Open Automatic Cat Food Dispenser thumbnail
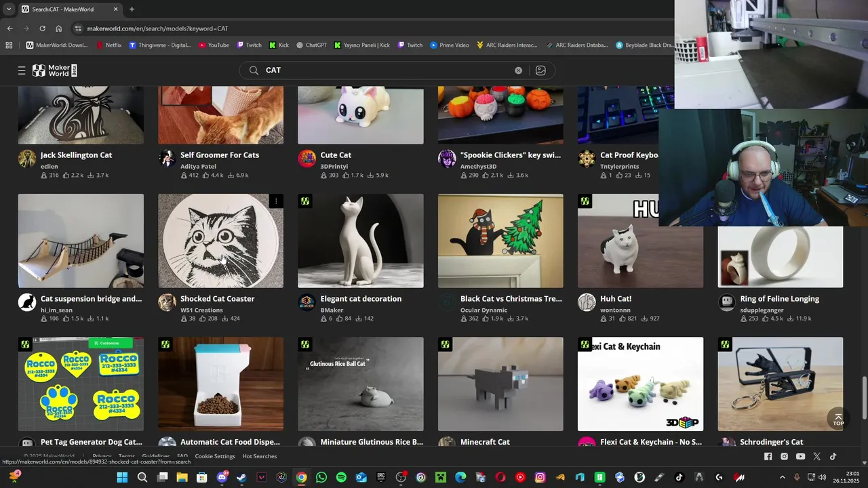Image resolution: width=868 pixels, height=488 pixels. [x=220, y=384]
